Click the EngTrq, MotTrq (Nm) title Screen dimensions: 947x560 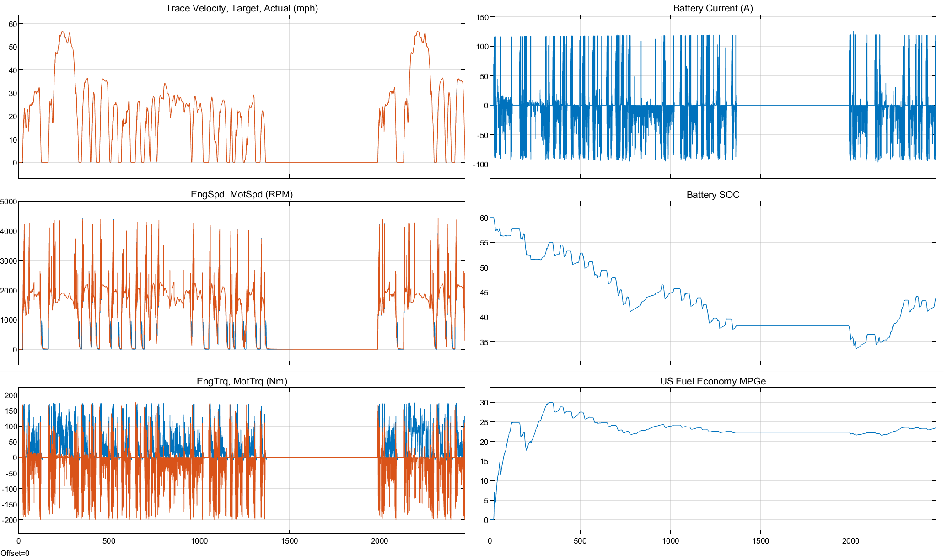242,381
